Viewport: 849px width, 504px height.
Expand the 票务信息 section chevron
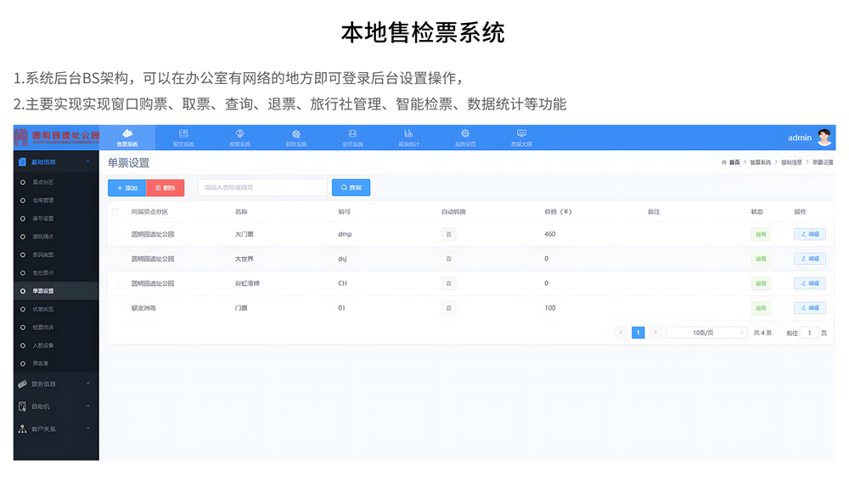point(87,384)
